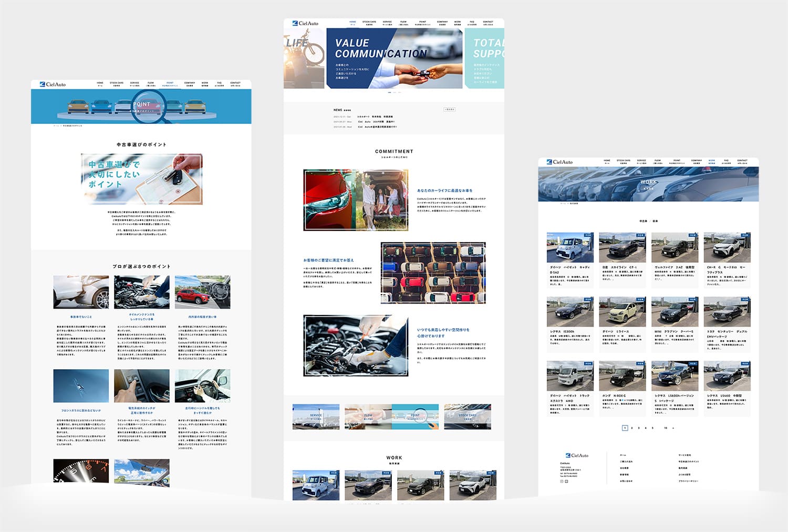
Task: Go to page 2 in pagination
Action: pyautogui.click(x=632, y=428)
